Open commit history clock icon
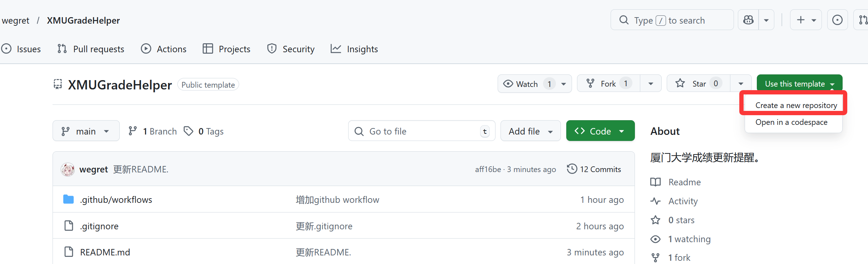Image resolution: width=868 pixels, height=264 pixels. [572, 169]
